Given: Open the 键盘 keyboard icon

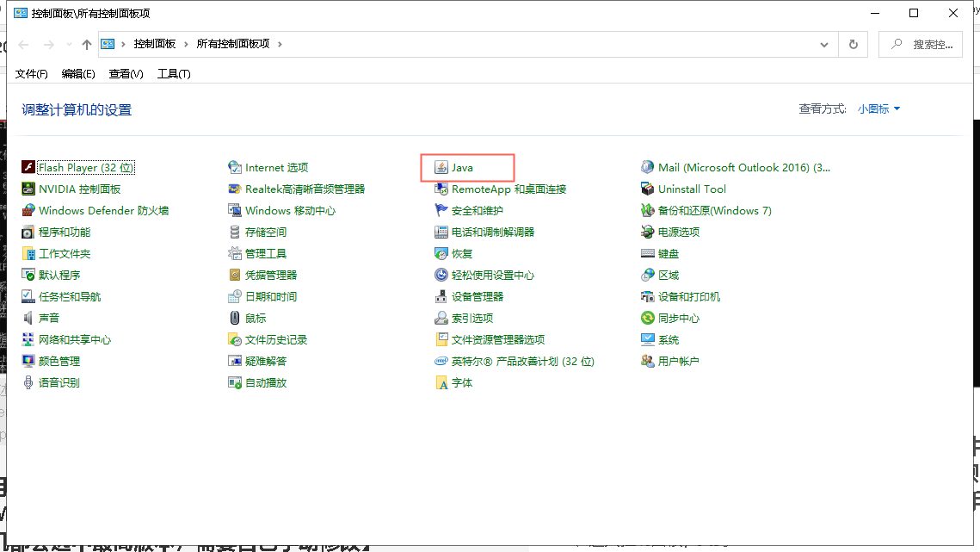Looking at the screenshot, I should click(x=648, y=253).
